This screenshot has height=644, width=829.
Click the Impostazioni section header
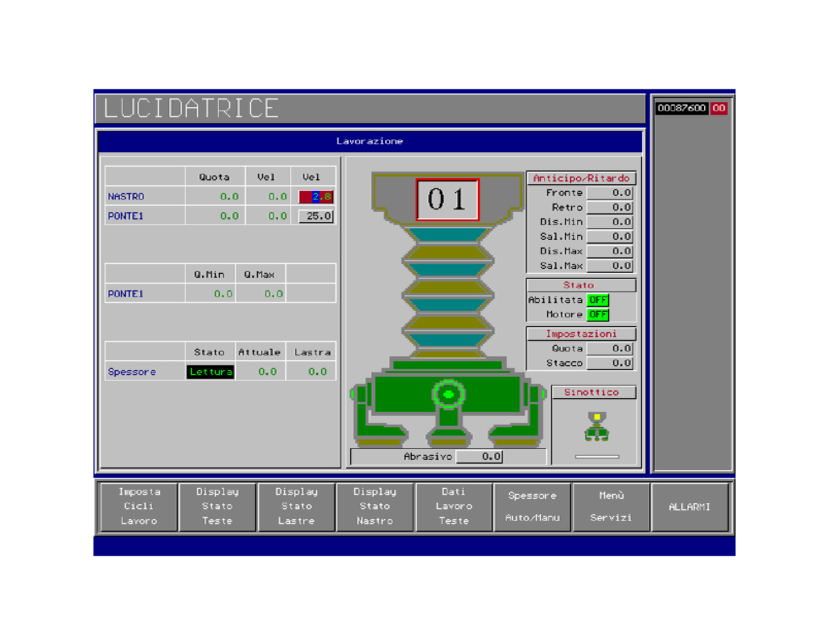(x=582, y=334)
